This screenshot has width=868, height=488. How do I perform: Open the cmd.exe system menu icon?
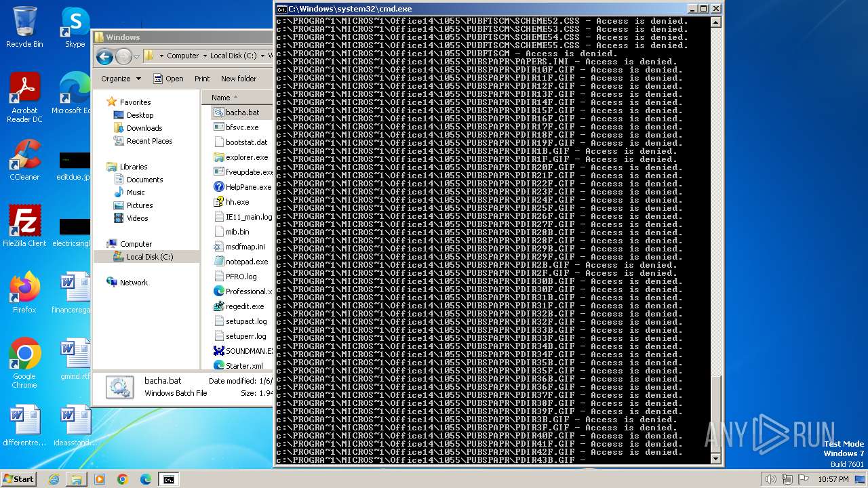click(281, 9)
